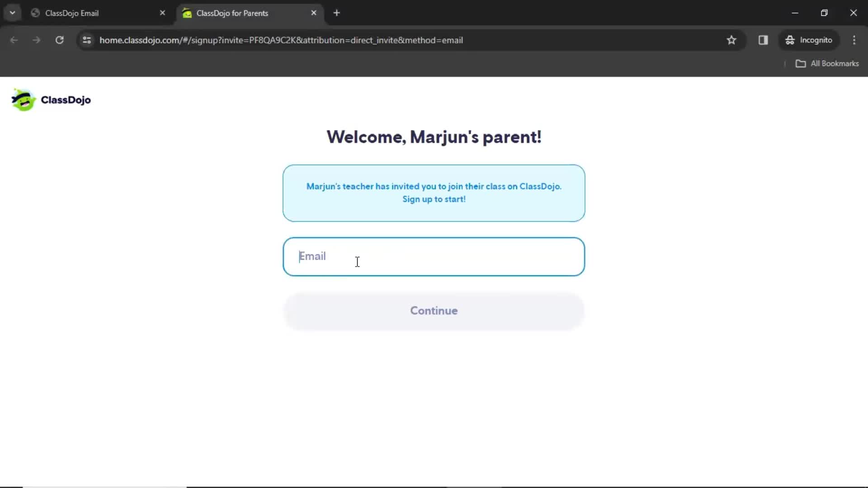Open the All Bookmarks folder

pyautogui.click(x=827, y=64)
